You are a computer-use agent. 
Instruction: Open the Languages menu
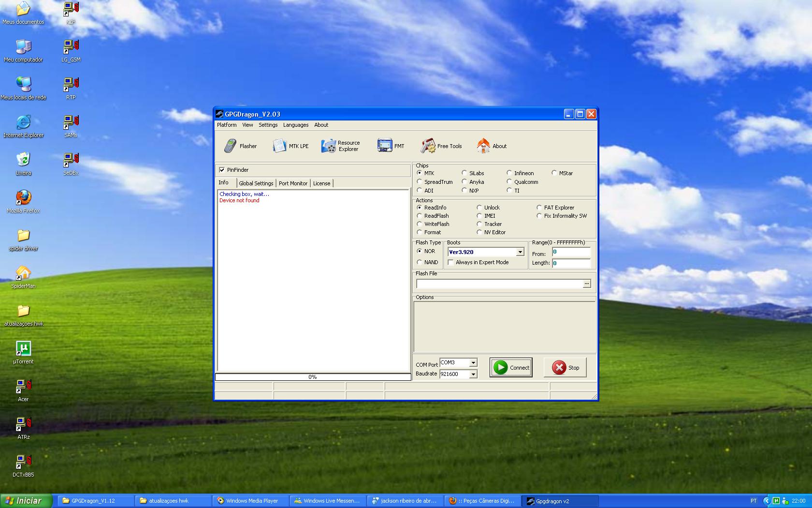[295, 125]
